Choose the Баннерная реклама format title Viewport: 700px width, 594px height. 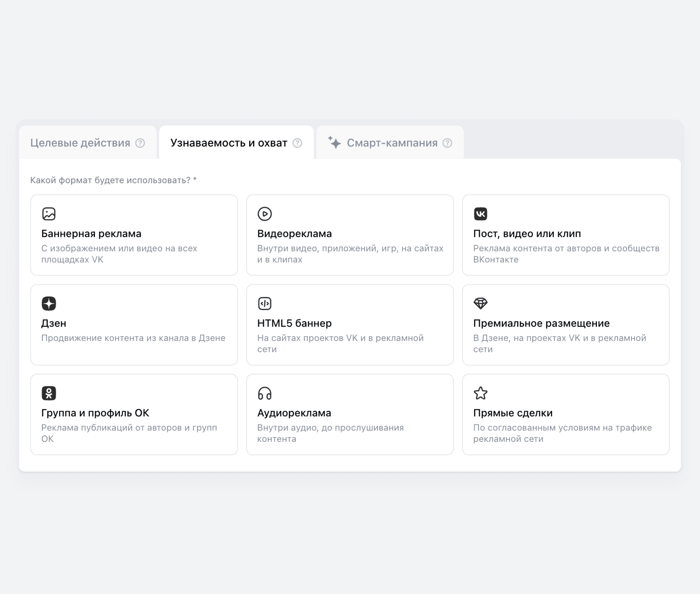pyautogui.click(x=91, y=233)
